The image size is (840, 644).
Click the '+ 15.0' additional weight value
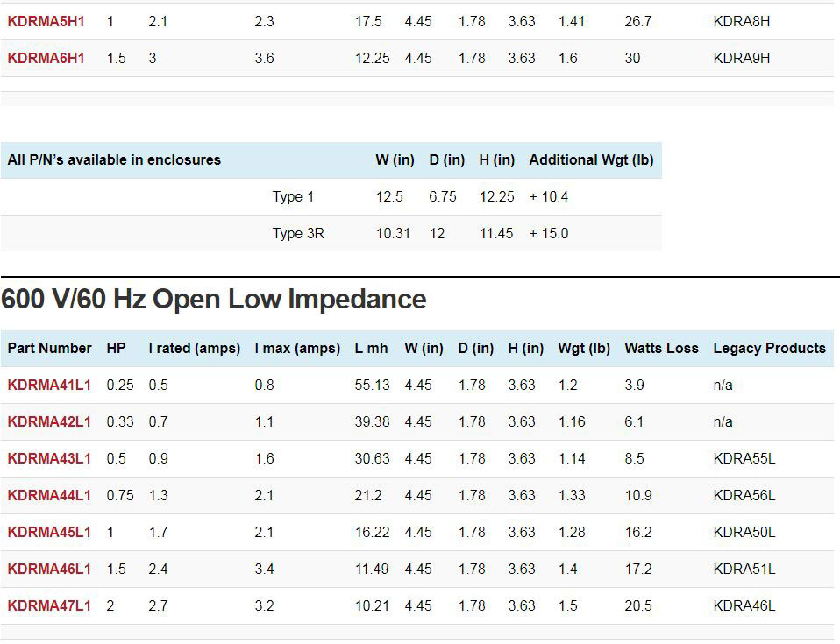coord(549,233)
